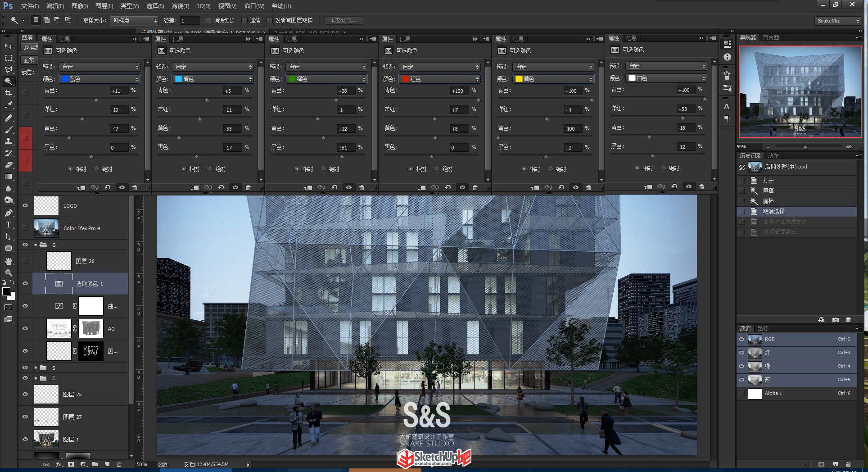
Task: Select the Color Efex Pro 4 layer
Action: 80,228
